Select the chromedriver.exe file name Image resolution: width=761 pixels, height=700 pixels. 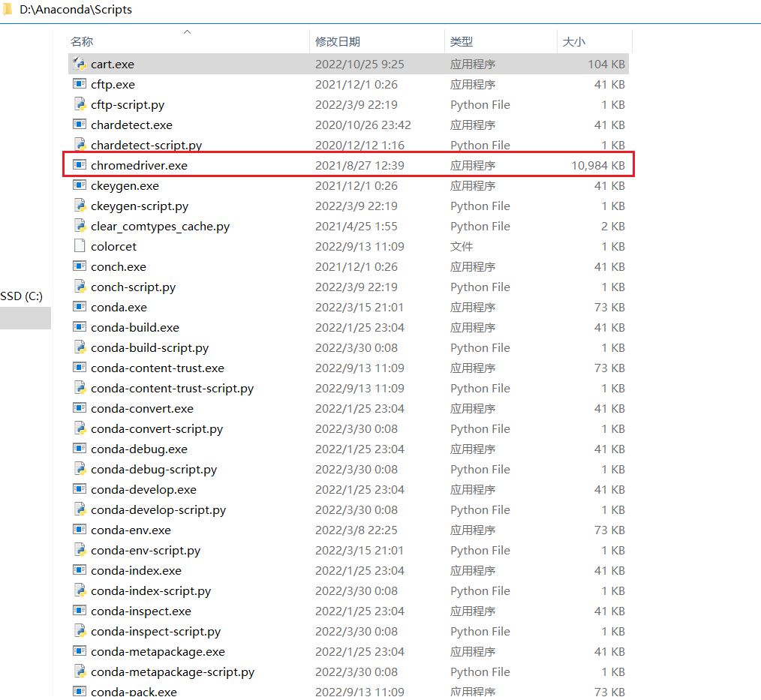click(140, 165)
